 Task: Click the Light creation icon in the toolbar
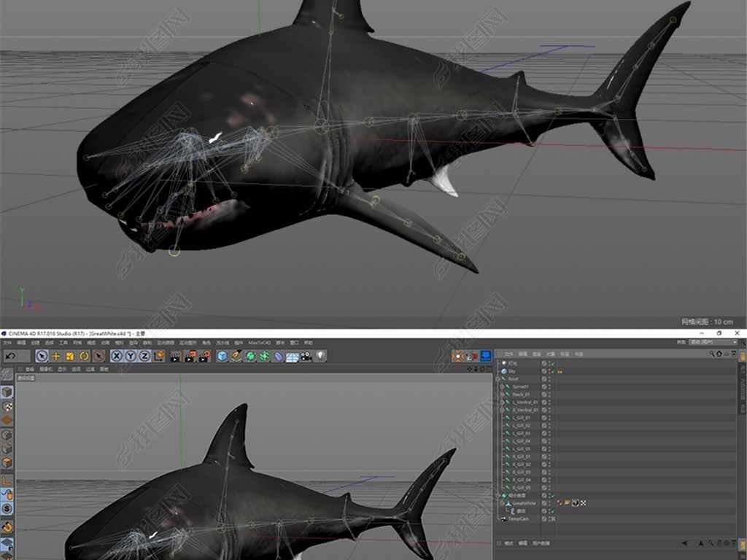(320, 357)
